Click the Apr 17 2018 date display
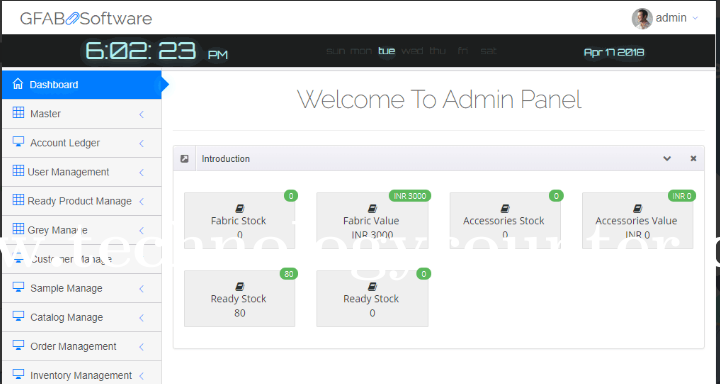The width and height of the screenshot is (720, 384). pos(614,52)
